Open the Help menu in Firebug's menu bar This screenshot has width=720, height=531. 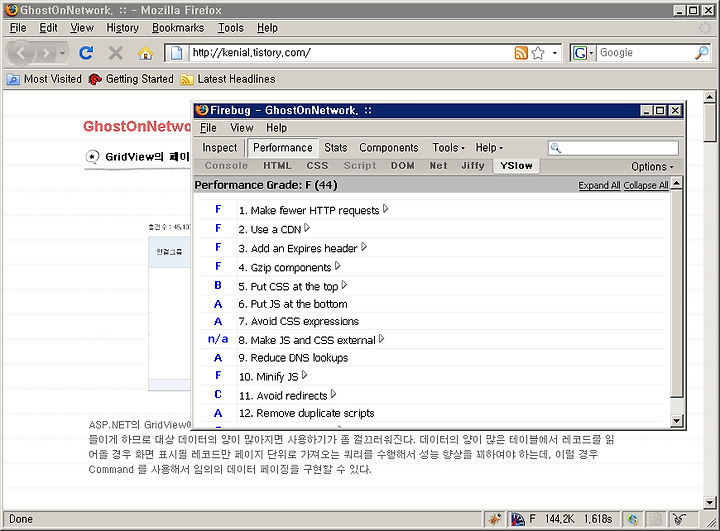pos(276,128)
